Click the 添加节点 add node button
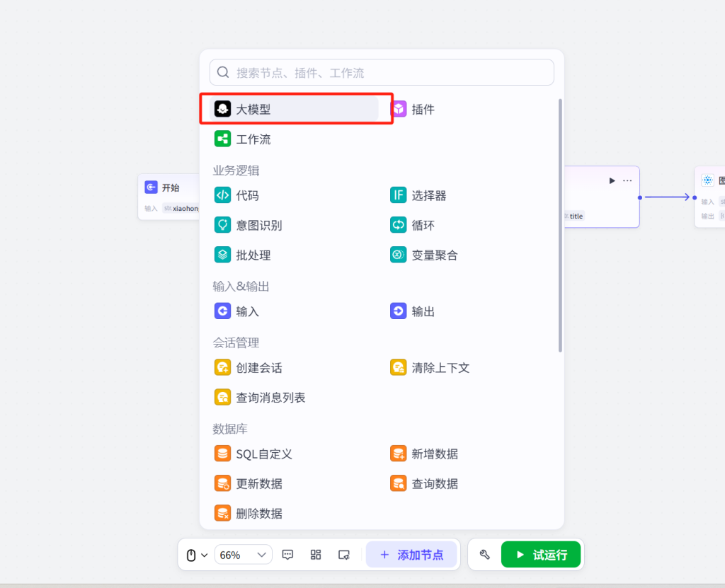Screen dimensions: 725x588 411,555
